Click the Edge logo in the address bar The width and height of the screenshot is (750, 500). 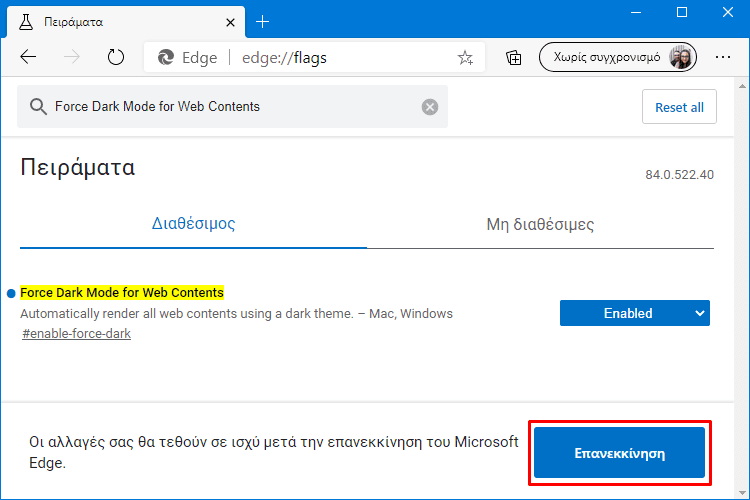[166, 57]
